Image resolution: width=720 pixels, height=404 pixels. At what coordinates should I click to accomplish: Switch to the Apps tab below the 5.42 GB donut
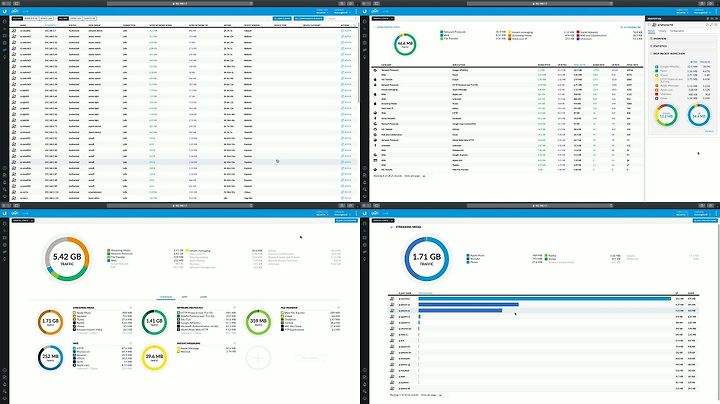185,297
